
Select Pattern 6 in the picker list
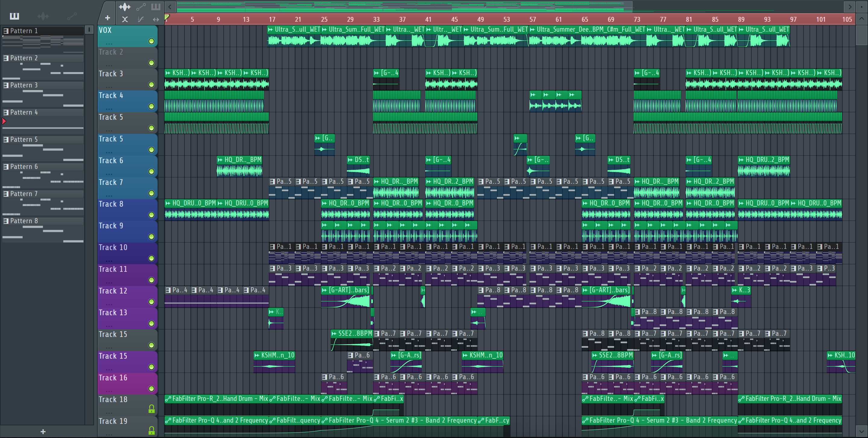(43, 167)
